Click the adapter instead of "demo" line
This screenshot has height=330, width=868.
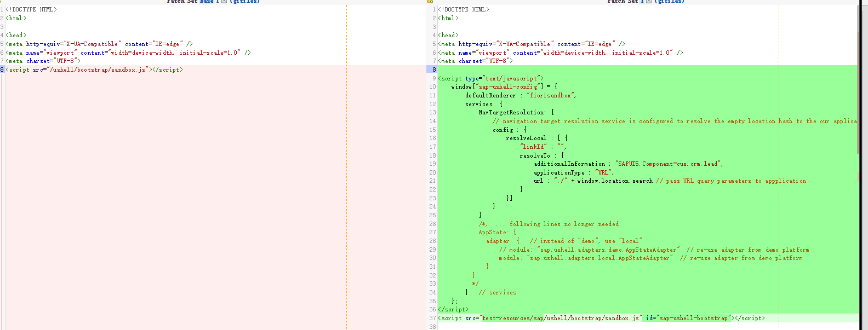click(564, 241)
